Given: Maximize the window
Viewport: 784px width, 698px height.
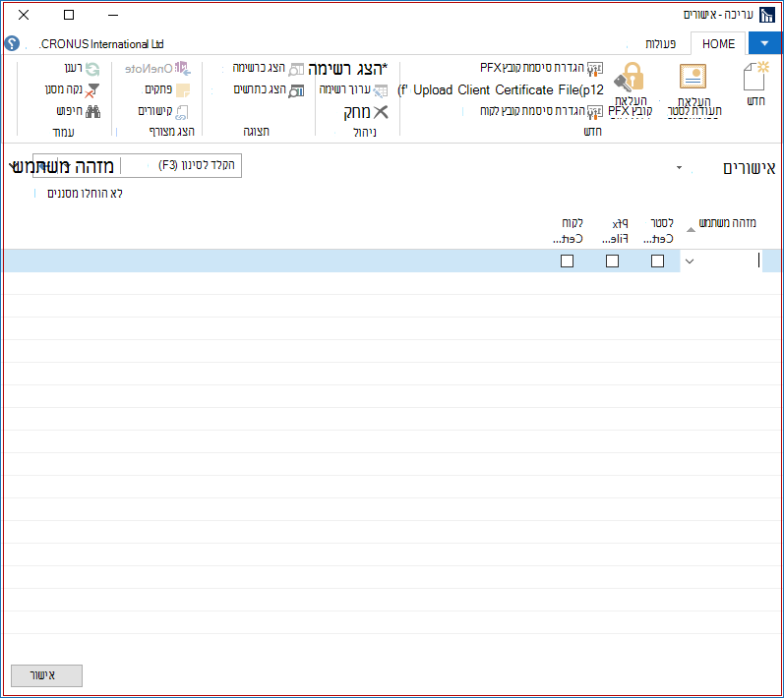Looking at the screenshot, I should pos(69,15).
